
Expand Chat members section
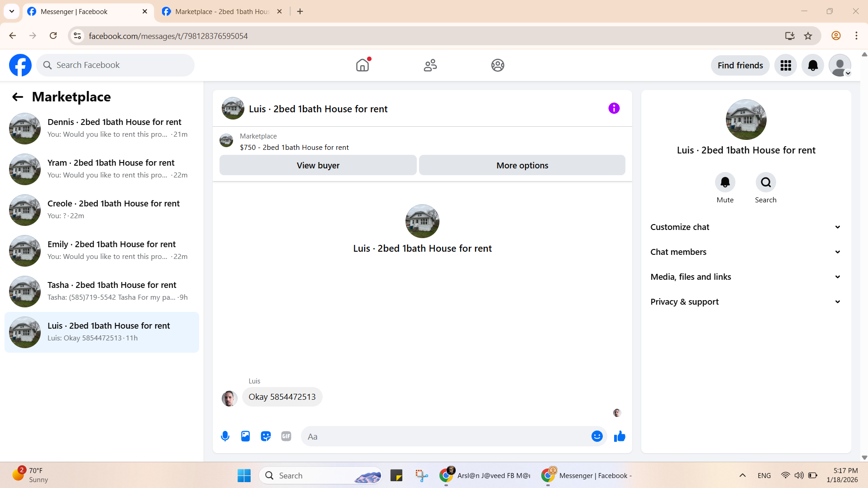tap(746, 252)
